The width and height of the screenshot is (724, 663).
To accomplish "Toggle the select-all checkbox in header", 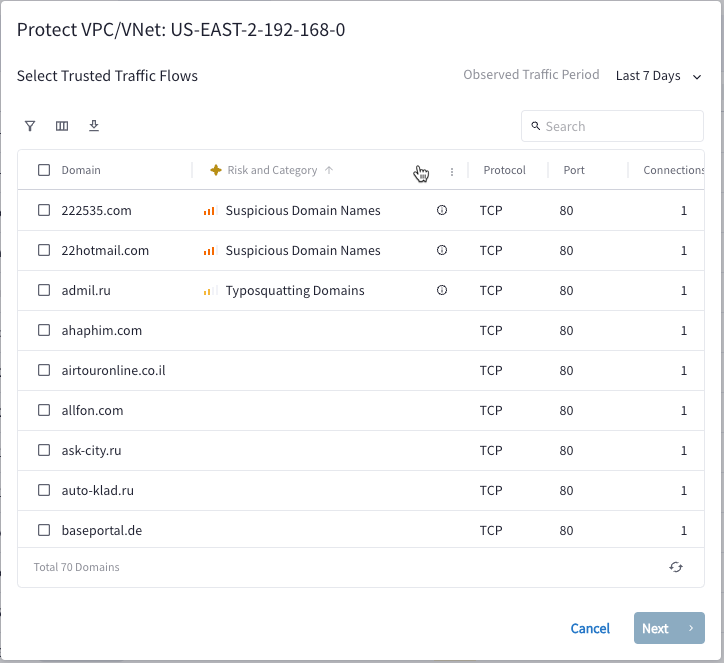I will [44, 170].
